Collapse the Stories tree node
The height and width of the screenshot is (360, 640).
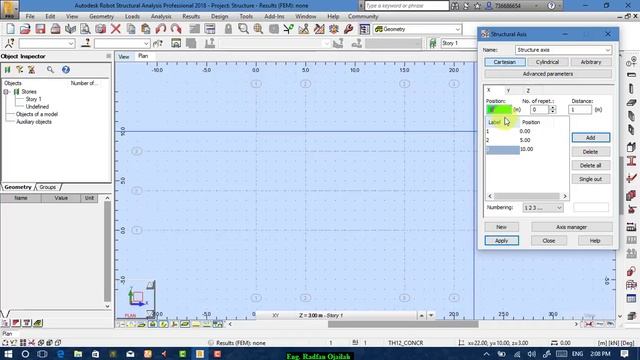[7, 92]
